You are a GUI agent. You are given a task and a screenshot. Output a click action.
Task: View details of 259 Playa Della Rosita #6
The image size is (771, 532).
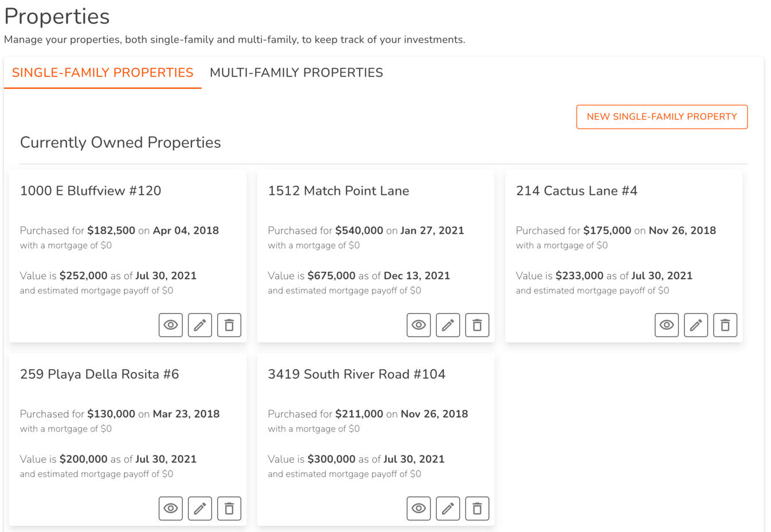171,508
